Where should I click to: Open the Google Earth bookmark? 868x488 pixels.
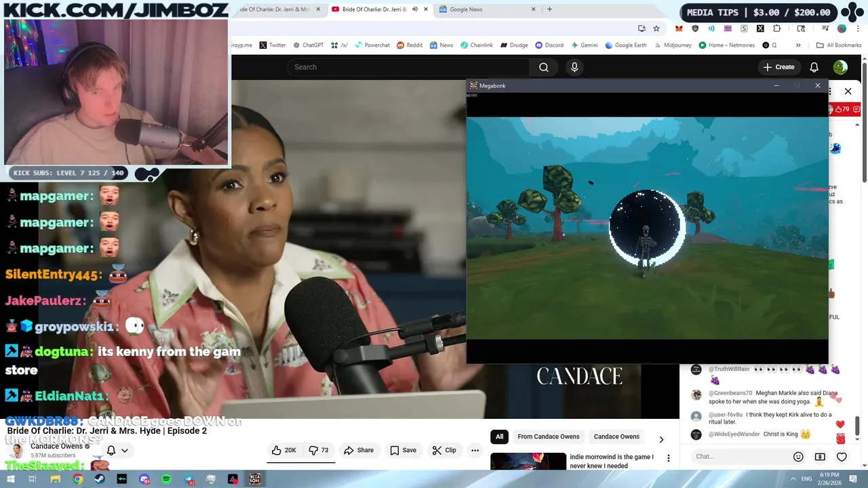(x=626, y=45)
